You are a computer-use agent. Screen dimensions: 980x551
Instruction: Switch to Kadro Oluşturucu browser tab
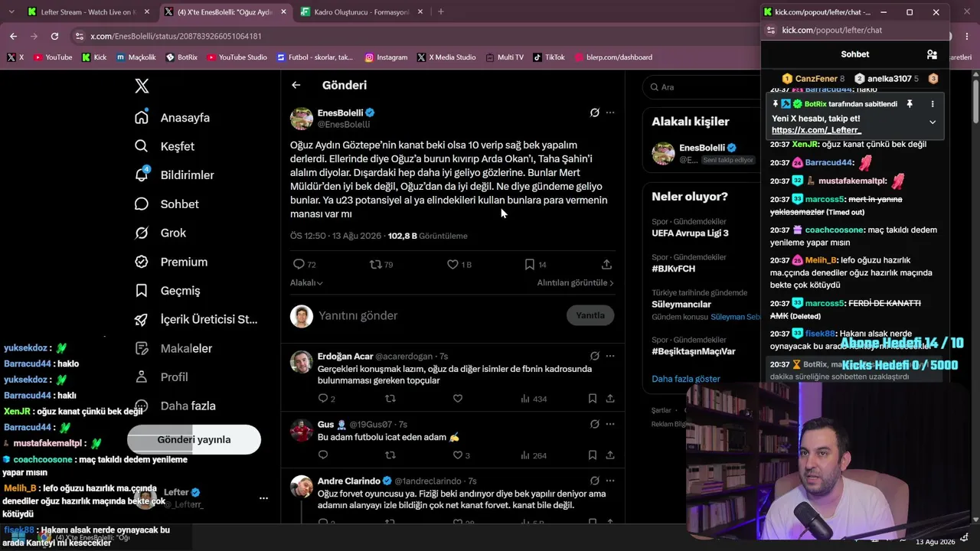coord(360,11)
